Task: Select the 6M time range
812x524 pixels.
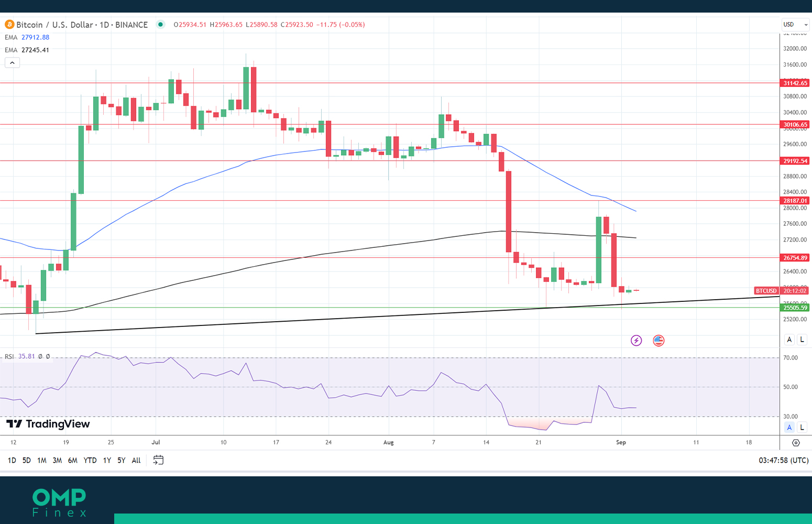Action: tap(73, 460)
